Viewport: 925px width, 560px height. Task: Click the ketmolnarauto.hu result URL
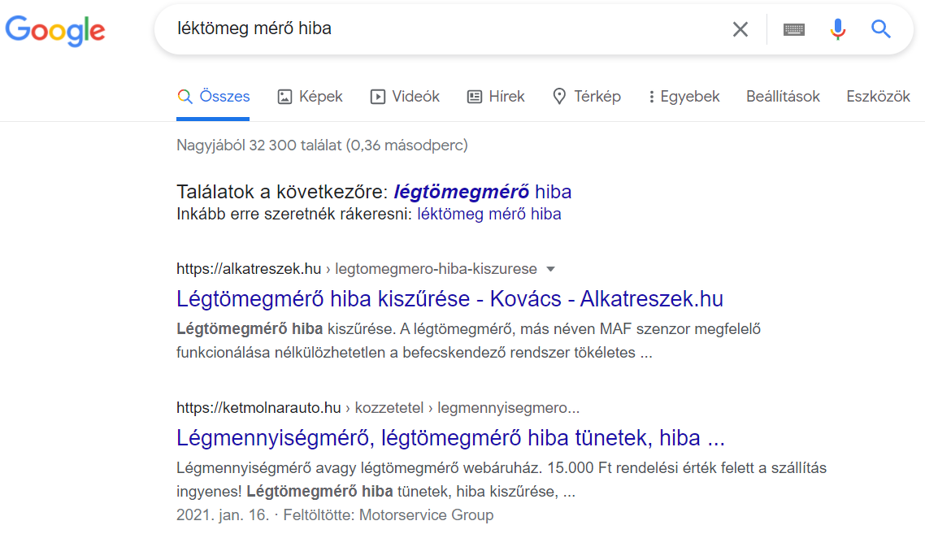tap(258, 408)
